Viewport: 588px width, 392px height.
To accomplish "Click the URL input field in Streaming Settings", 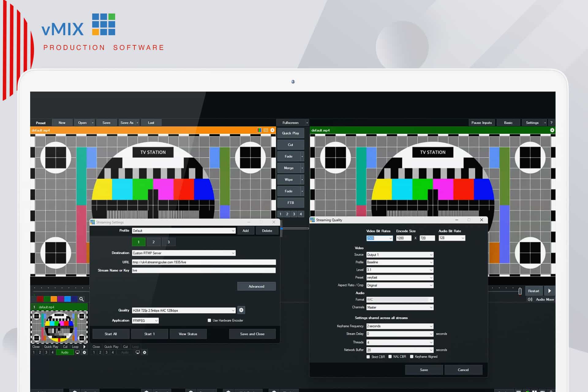I will [204, 262].
